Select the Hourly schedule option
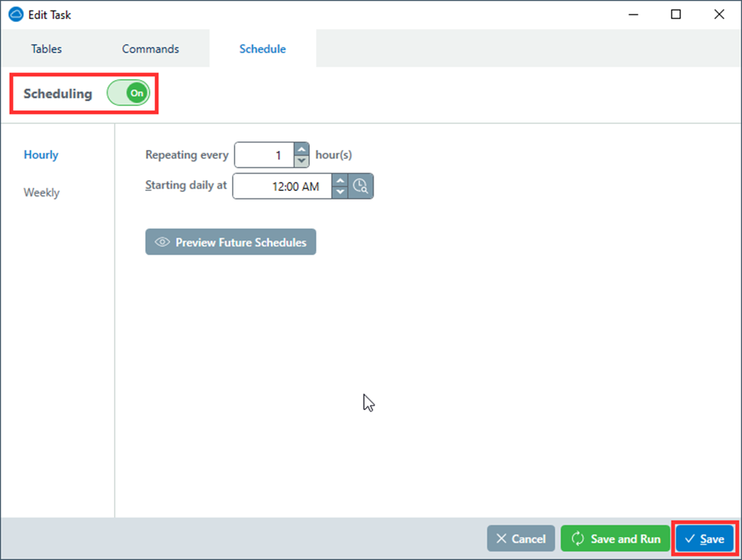The height and width of the screenshot is (560, 742). tap(41, 154)
